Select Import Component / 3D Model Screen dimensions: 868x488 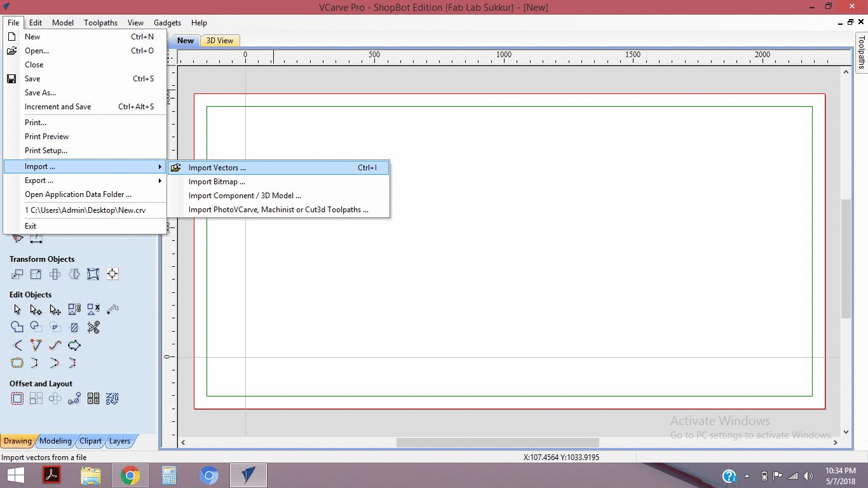tap(278, 196)
